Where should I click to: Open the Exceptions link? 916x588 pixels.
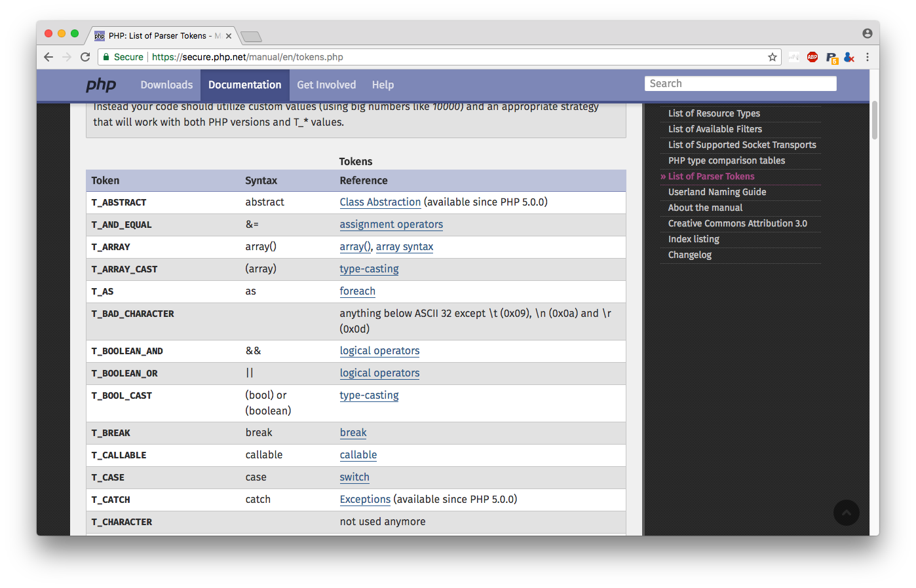(x=365, y=500)
